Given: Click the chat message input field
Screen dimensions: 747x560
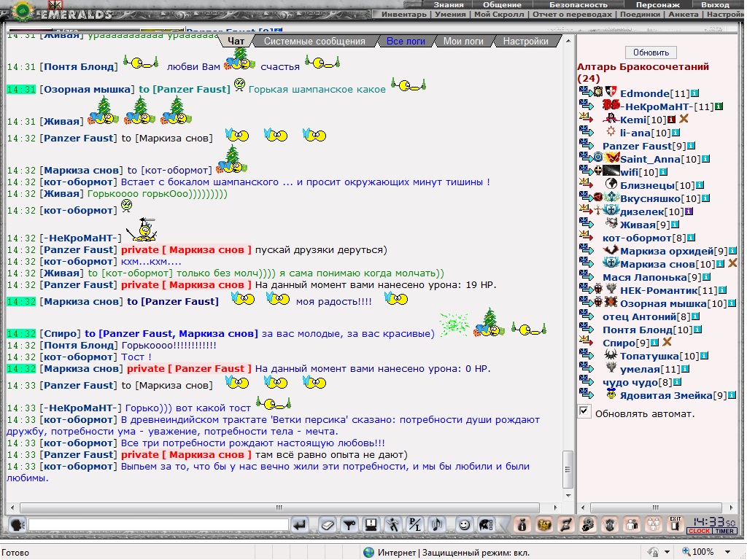Looking at the screenshot, I should pyautogui.click(x=158, y=525).
